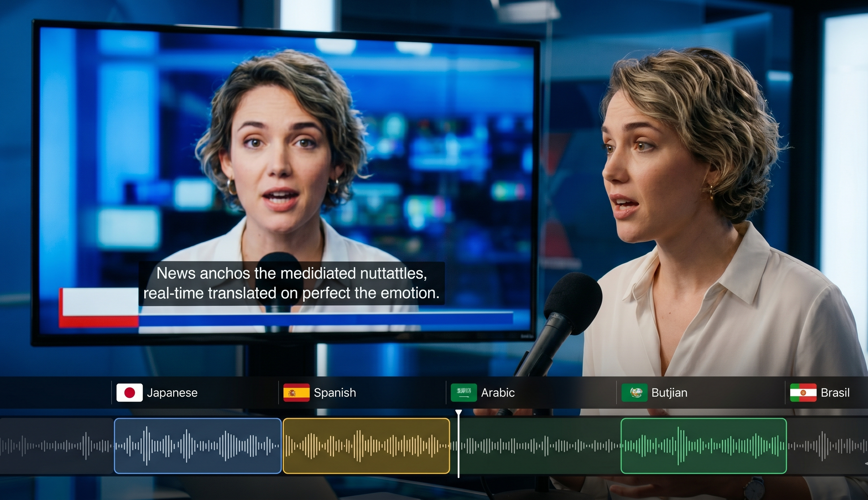Click the flag icon beside Butjian
Image resolution: width=868 pixels, height=500 pixels.
click(634, 393)
